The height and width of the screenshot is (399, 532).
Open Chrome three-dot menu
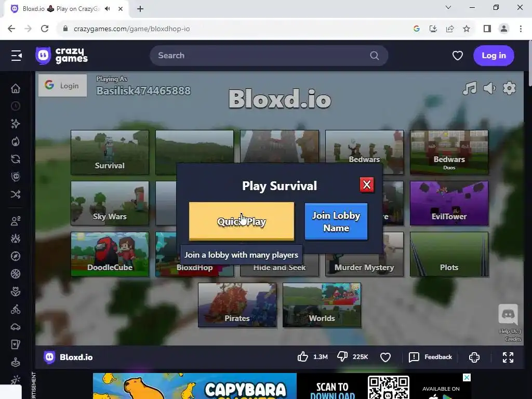(x=521, y=29)
